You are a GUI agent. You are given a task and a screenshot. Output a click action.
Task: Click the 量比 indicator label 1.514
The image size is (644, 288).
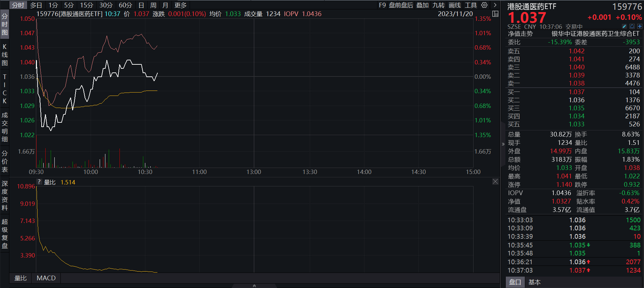tap(68, 182)
